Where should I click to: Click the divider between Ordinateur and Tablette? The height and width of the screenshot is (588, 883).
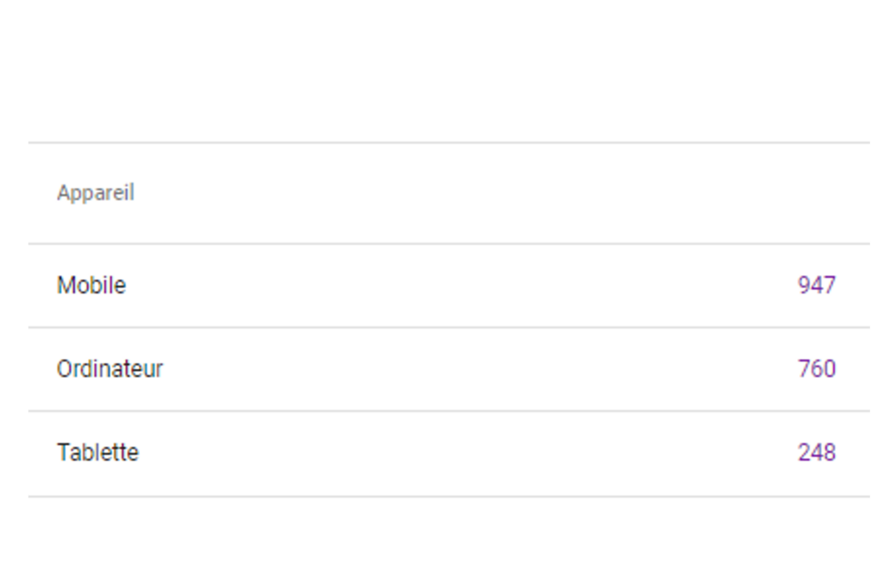pos(448,410)
